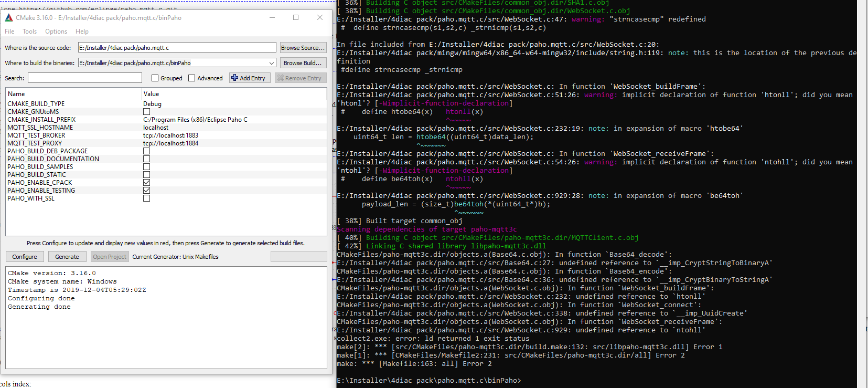Click the source code path field
This screenshot has width=868, height=388.
[177, 48]
